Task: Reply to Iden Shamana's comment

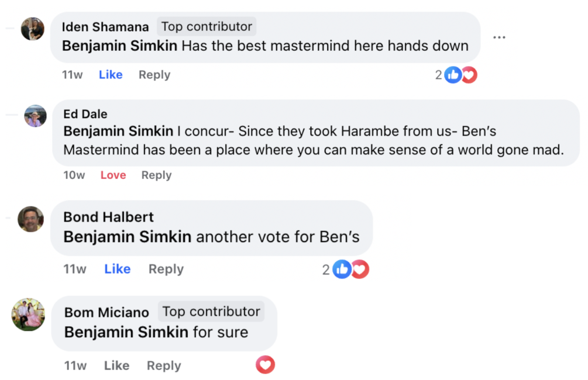Action: (x=154, y=75)
